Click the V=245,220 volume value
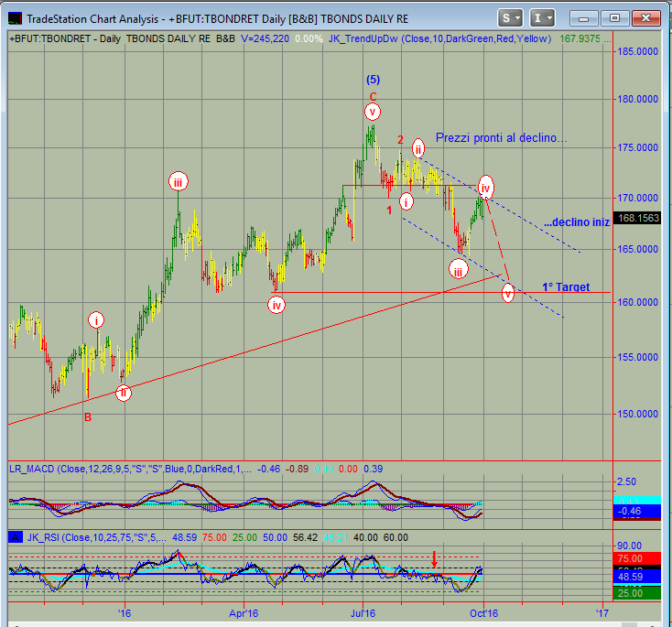 pos(265,38)
